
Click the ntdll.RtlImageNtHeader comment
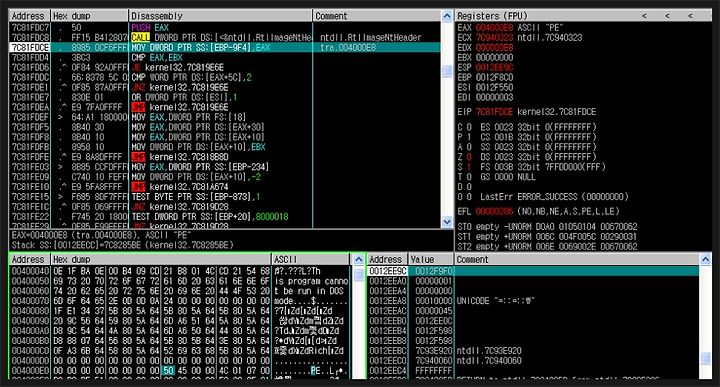(371, 37)
